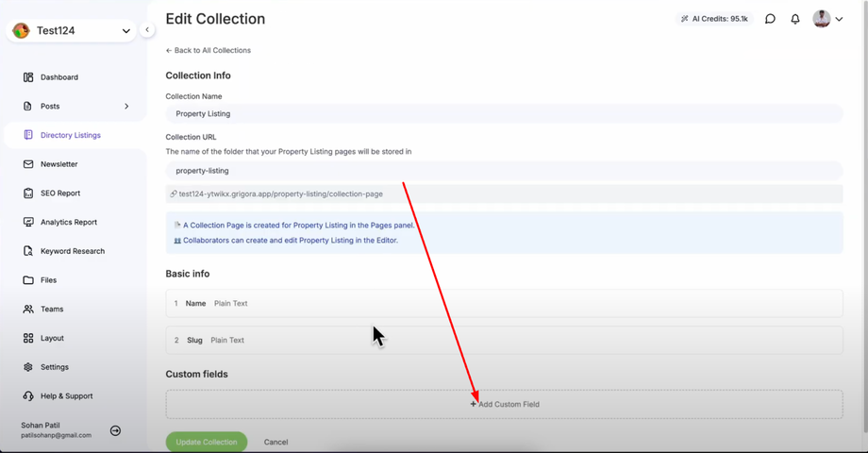Click the Keyword Research icon
Screen dimensions: 868x453
[x=28, y=251]
